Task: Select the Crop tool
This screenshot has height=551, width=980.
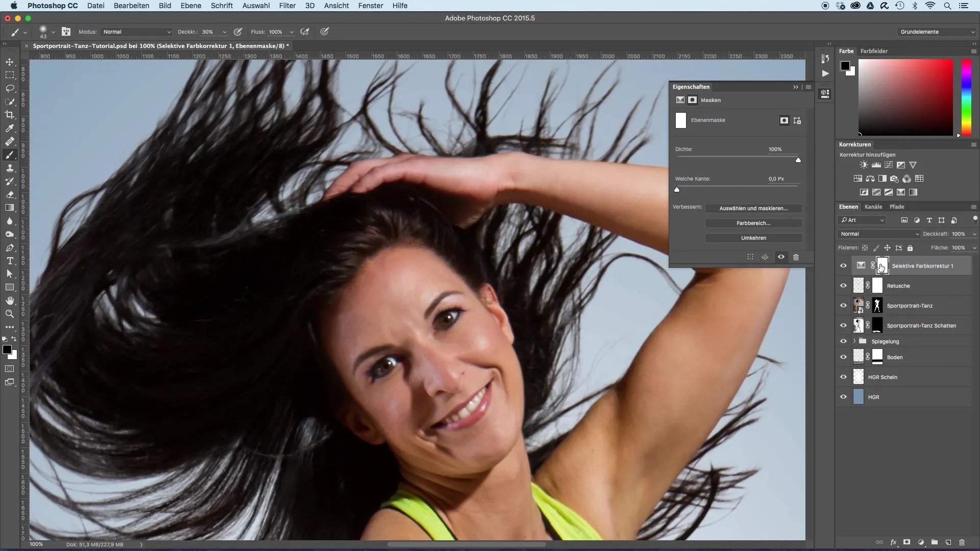Action: pyautogui.click(x=10, y=115)
